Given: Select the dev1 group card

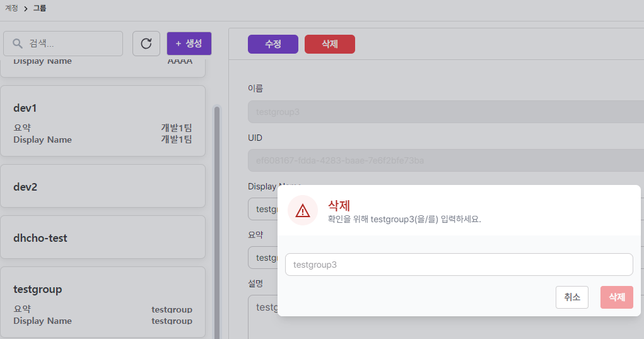Looking at the screenshot, I should point(103,121).
